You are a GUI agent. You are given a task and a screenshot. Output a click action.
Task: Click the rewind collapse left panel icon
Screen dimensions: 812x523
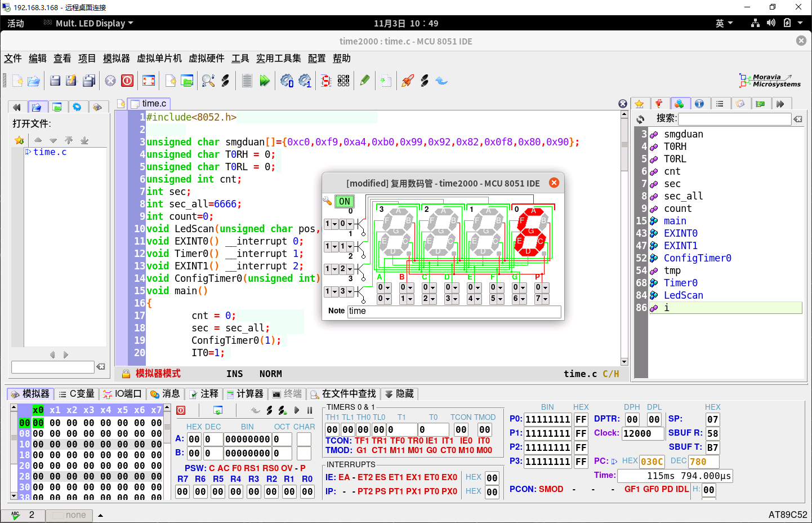pyautogui.click(x=16, y=107)
